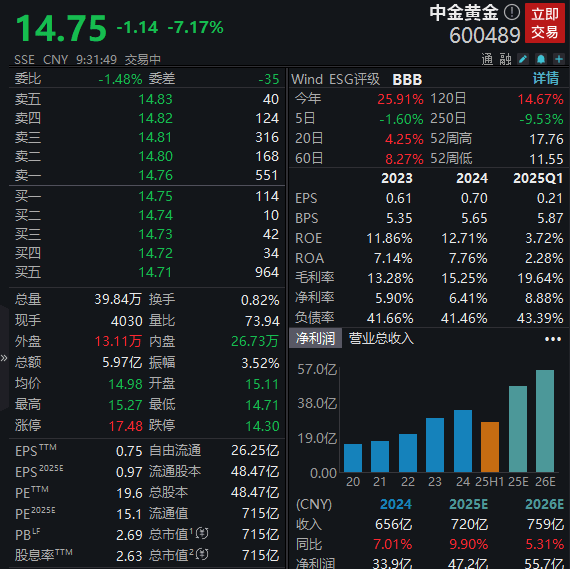The width and height of the screenshot is (570, 569).
Task: Click the 2025E forecast column header
Action: [469, 504]
